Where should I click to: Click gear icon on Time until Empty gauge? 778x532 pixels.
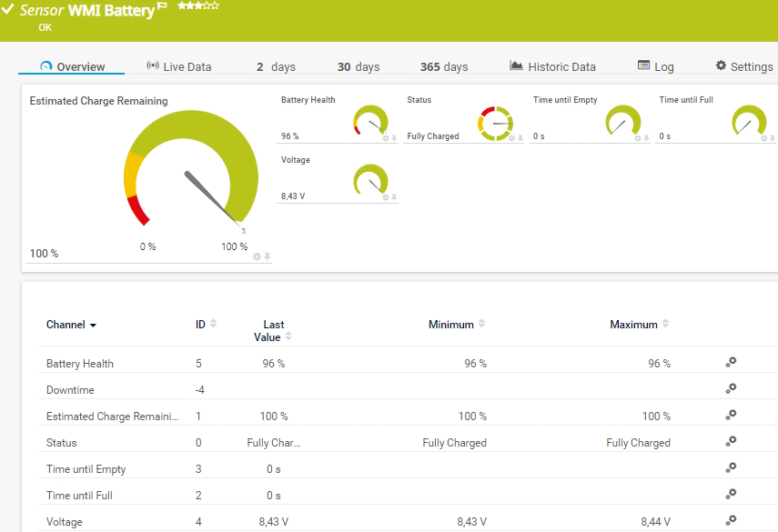pos(638,138)
